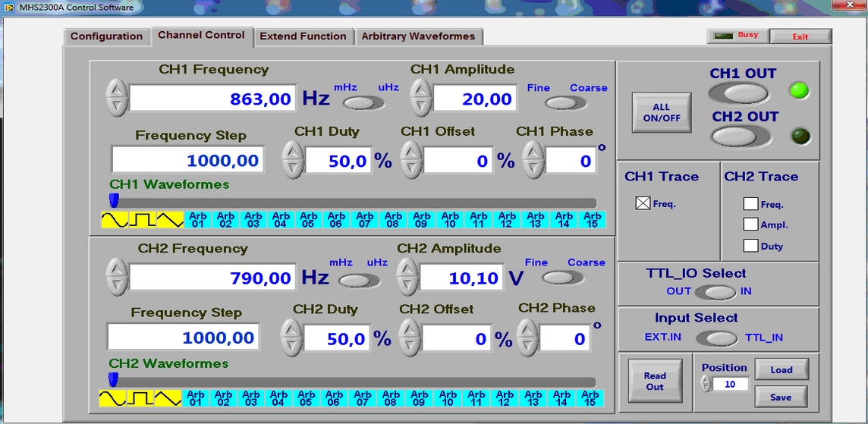868x424 pixels.
Task: Open the Arbitrary Waveformes tab
Action: point(419,36)
